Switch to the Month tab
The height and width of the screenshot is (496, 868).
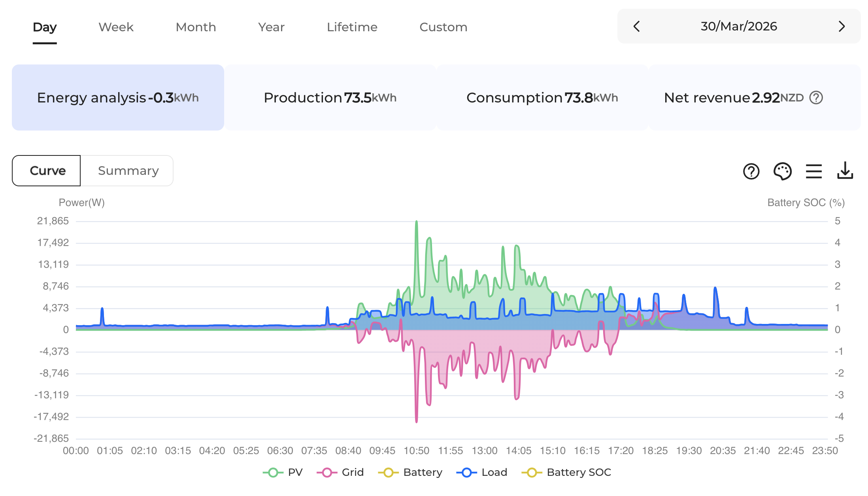tap(196, 27)
